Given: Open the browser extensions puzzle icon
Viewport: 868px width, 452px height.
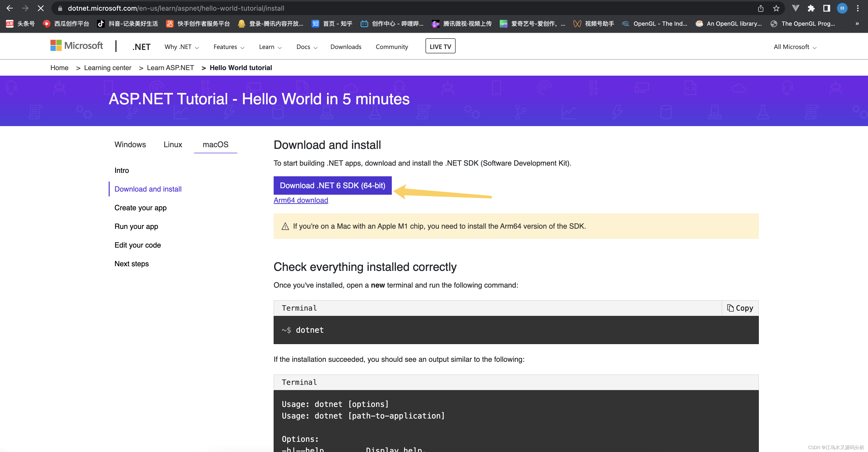Looking at the screenshot, I should (811, 8).
